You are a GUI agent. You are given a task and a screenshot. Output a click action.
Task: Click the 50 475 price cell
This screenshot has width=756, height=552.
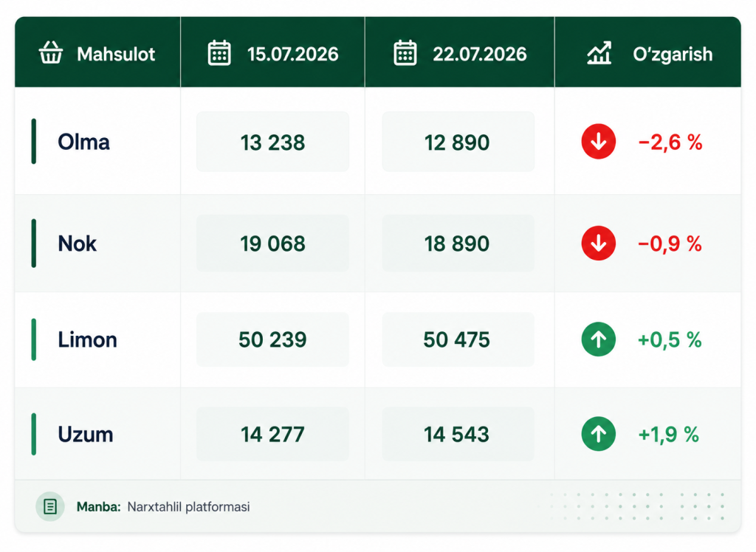pos(458,339)
